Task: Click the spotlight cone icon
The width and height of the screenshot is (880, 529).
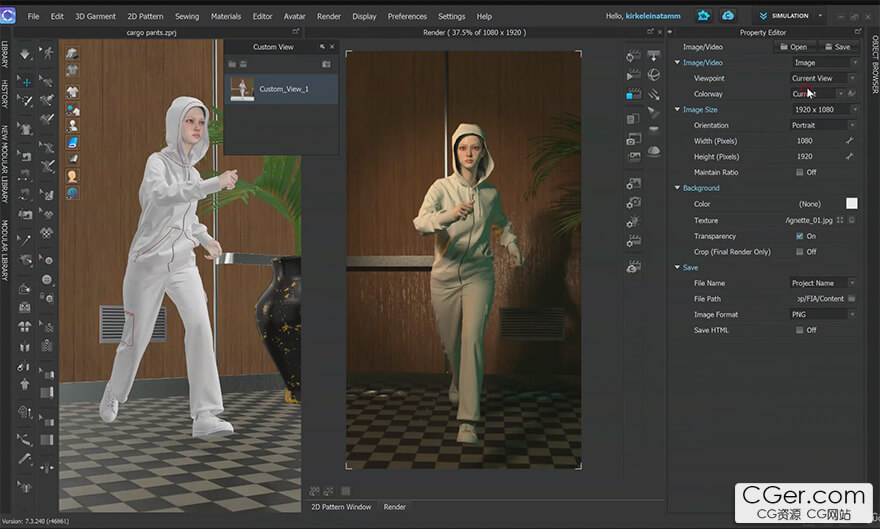Action: pos(654,112)
